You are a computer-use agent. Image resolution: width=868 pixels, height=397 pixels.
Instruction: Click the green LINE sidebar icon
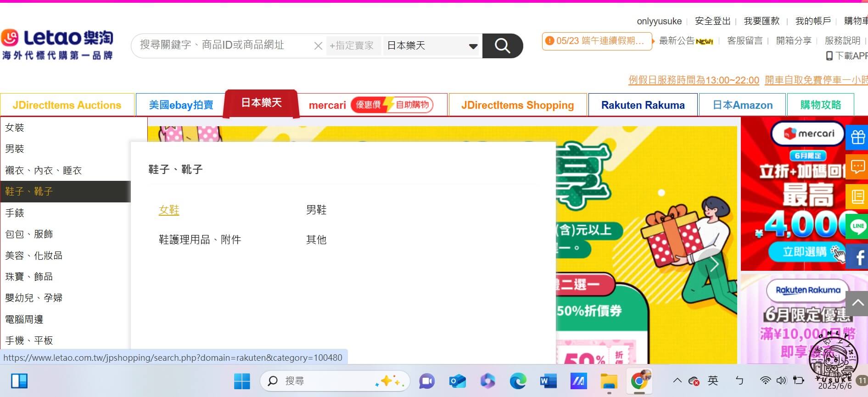point(857,226)
